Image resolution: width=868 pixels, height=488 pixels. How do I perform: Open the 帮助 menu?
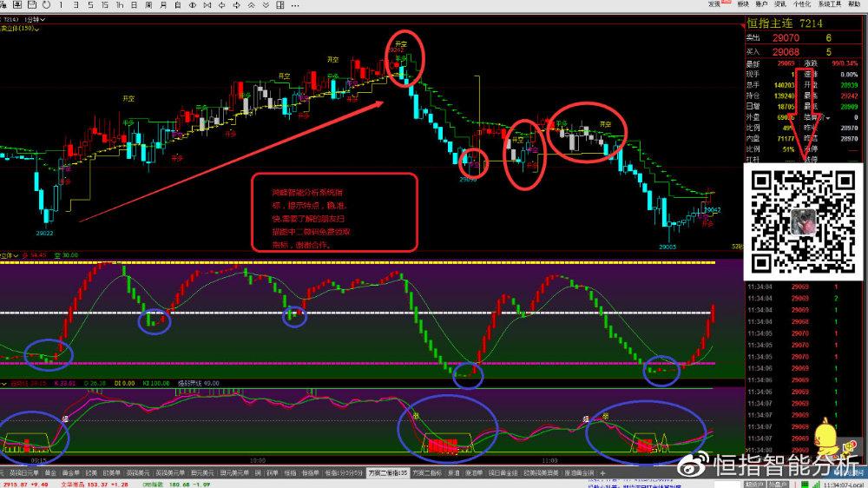(x=855, y=4)
